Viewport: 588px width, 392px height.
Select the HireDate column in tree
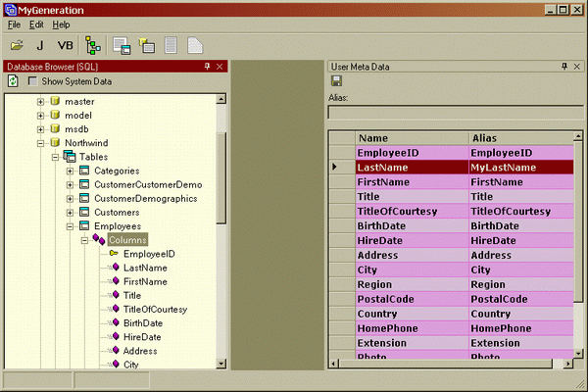(x=142, y=337)
